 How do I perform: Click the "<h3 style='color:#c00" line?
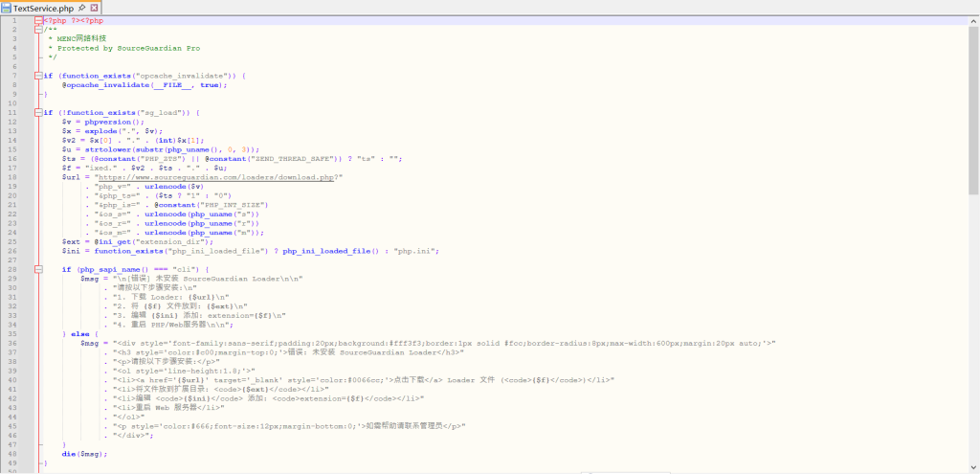coord(283,352)
